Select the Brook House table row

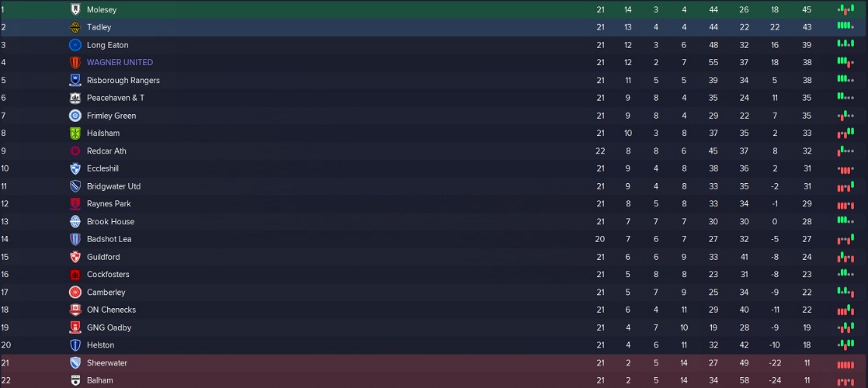(434, 221)
